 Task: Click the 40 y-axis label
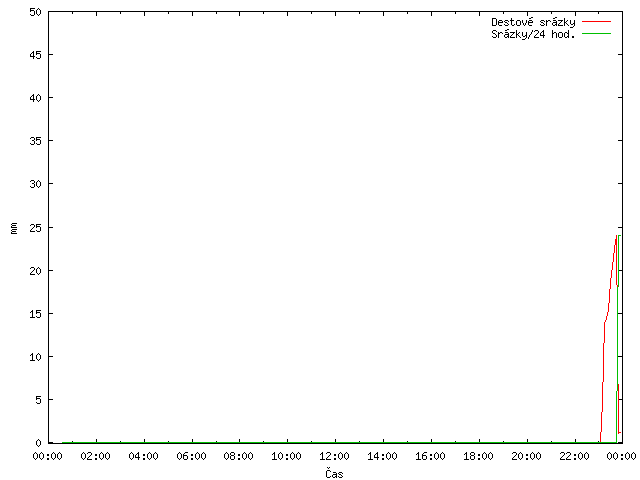[36, 98]
